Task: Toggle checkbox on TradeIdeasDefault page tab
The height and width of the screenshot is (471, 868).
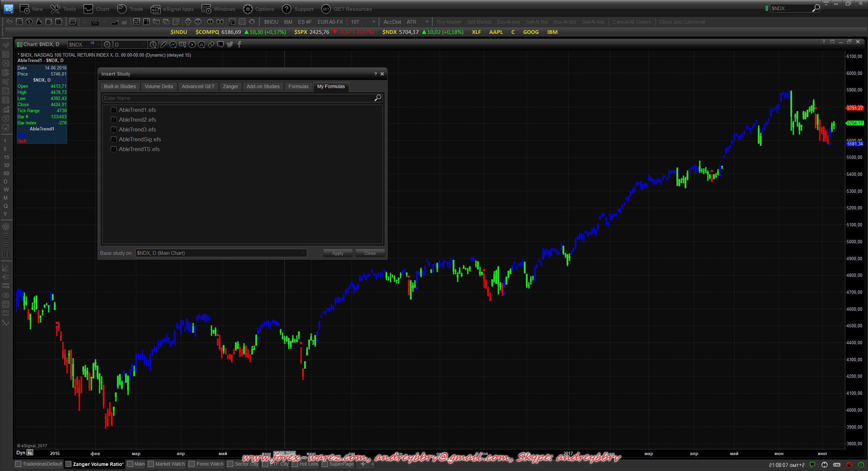Action: click(x=19, y=464)
